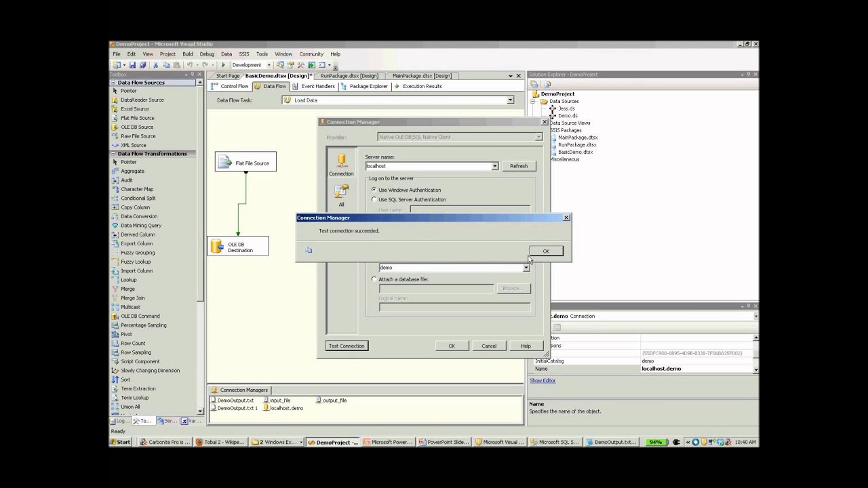Click the Save icon in the toolbar
Viewport: 868px width, 488px height.
pyautogui.click(x=132, y=65)
